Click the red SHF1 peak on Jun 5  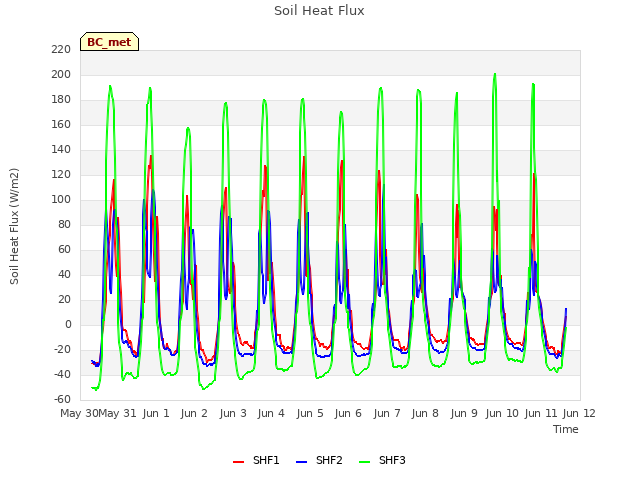(304, 157)
